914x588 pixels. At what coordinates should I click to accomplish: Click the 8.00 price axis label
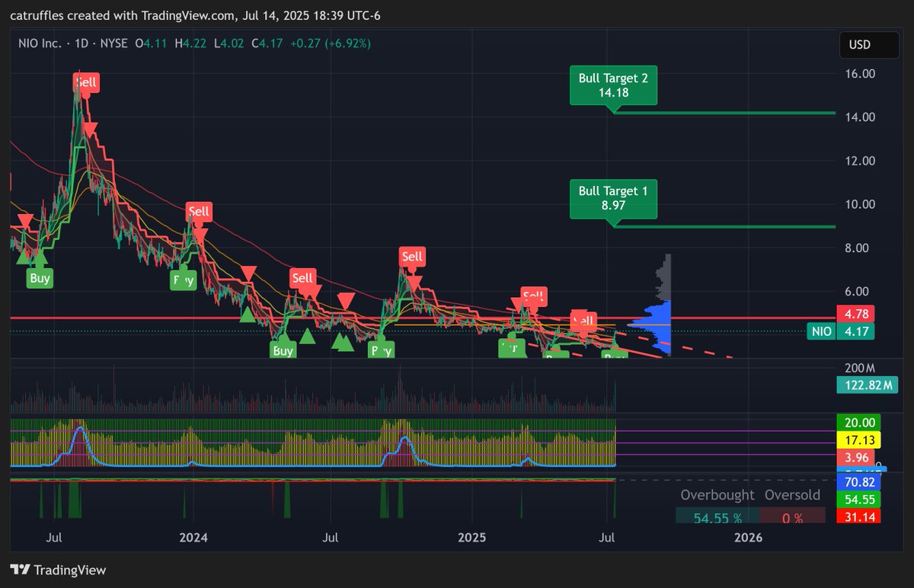[857, 248]
